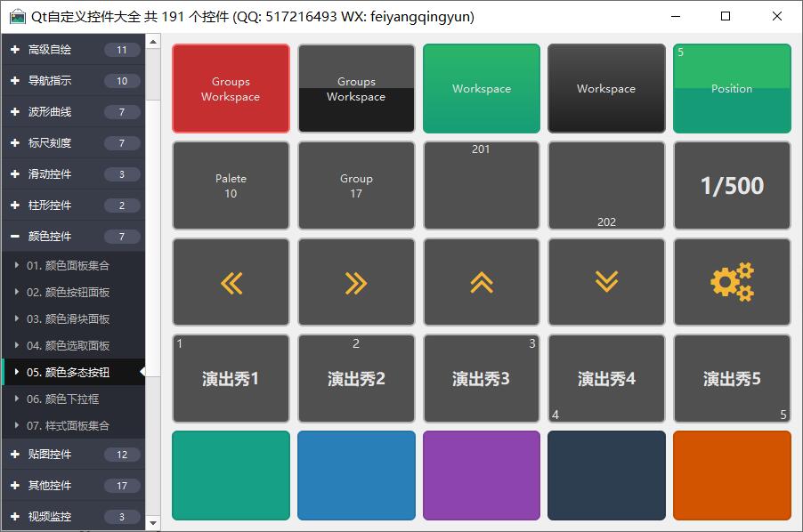Toggle the green Position tile
Image resolution: width=803 pixels, height=532 pixels.
(x=732, y=89)
